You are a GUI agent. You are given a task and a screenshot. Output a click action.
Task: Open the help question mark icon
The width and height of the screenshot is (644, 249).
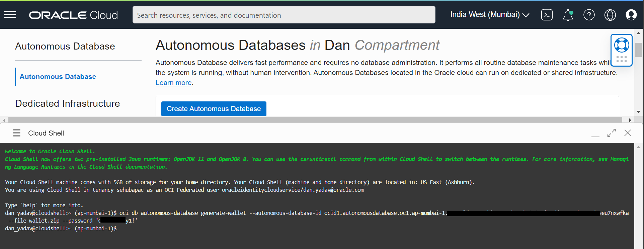tap(589, 15)
